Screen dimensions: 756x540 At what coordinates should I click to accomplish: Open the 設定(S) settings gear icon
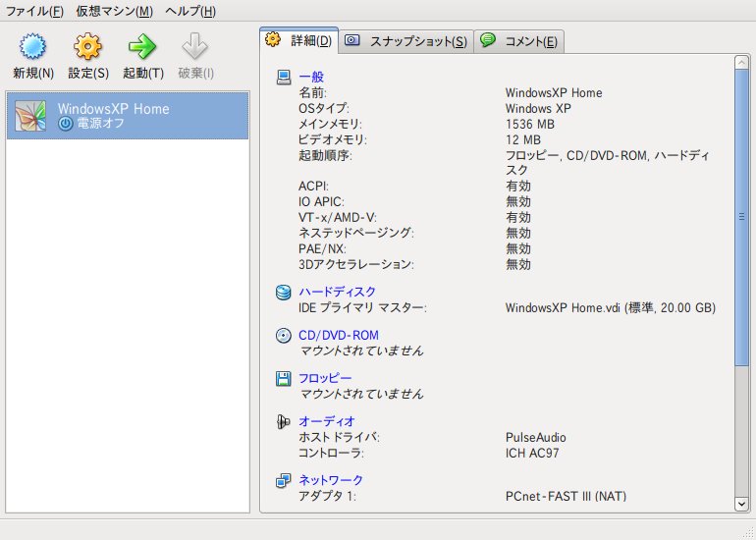(87, 46)
